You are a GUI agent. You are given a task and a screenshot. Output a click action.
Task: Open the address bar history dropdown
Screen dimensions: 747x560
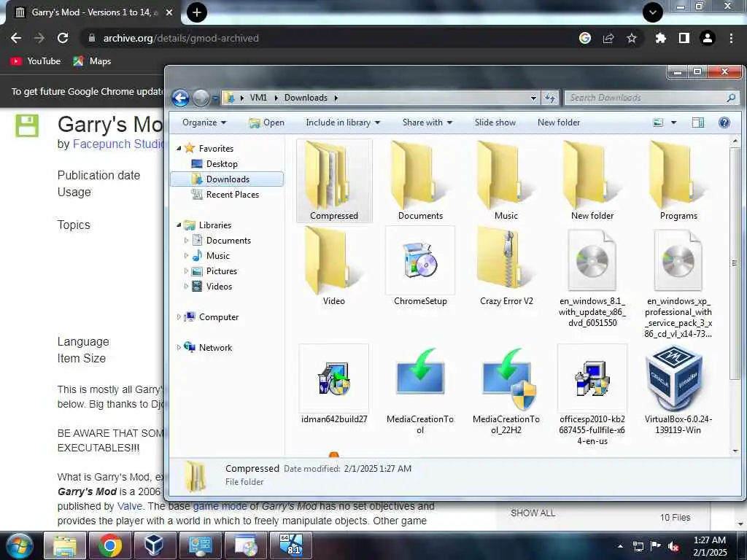[533, 98]
